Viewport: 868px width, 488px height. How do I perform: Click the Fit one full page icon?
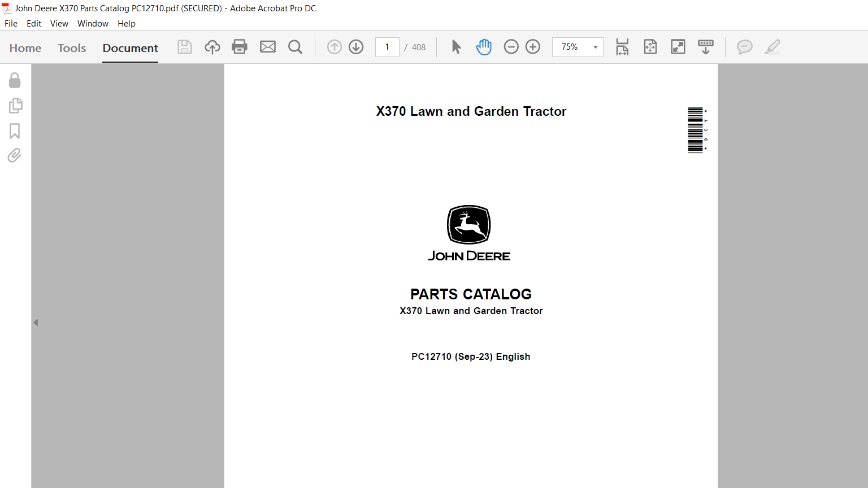click(650, 47)
